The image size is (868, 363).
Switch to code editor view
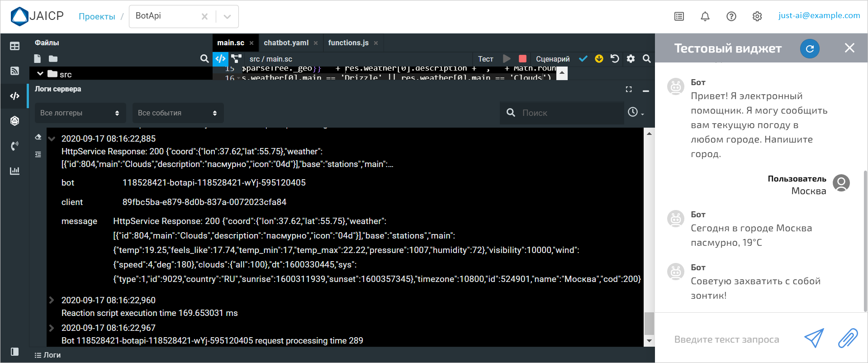[x=220, y=59]
